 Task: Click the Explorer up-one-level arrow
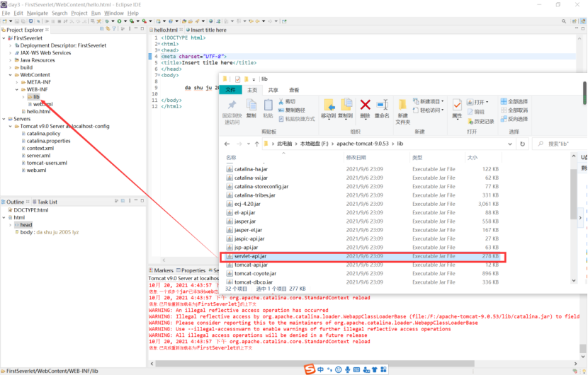(x=257, y=144)
